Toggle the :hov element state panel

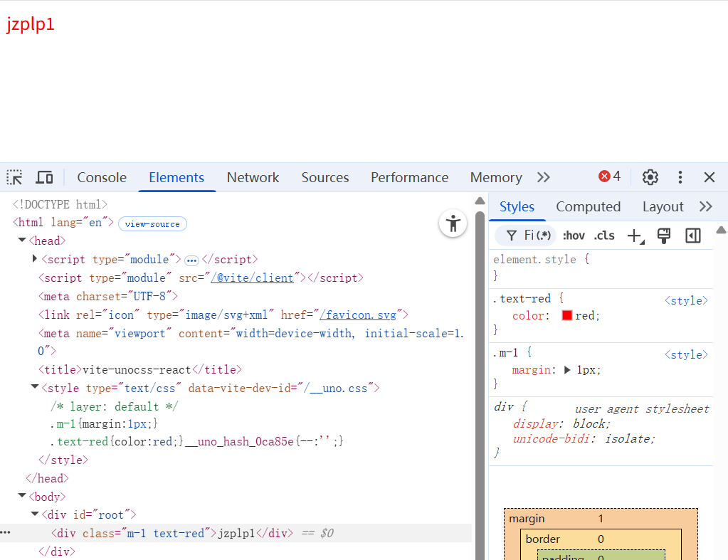pos(574,236)
